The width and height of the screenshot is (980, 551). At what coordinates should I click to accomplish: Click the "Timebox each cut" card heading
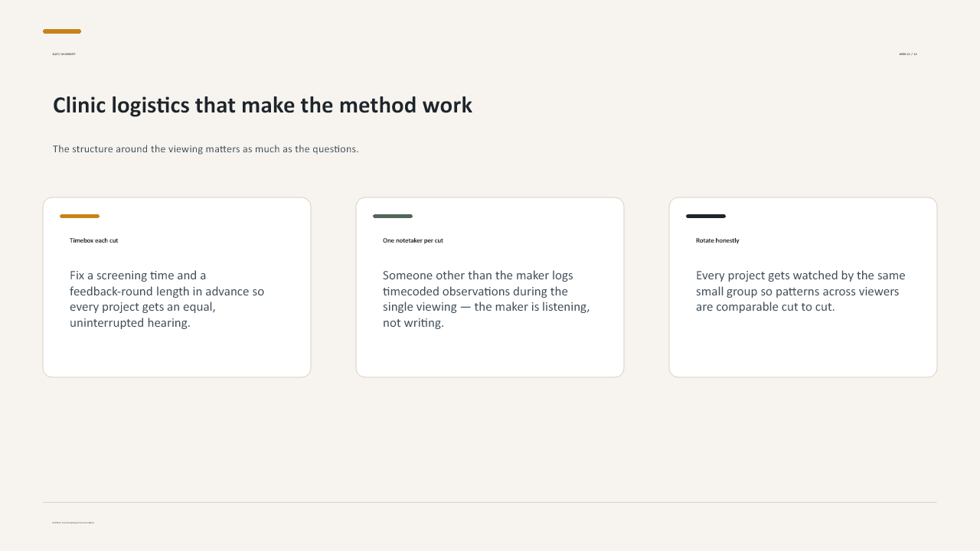[94, 240]
